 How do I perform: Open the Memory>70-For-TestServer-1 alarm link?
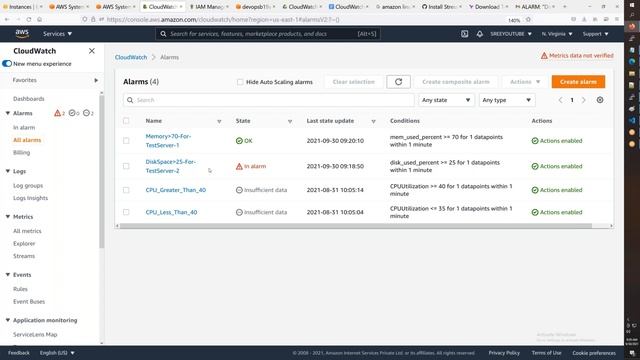tap(168, 141)
